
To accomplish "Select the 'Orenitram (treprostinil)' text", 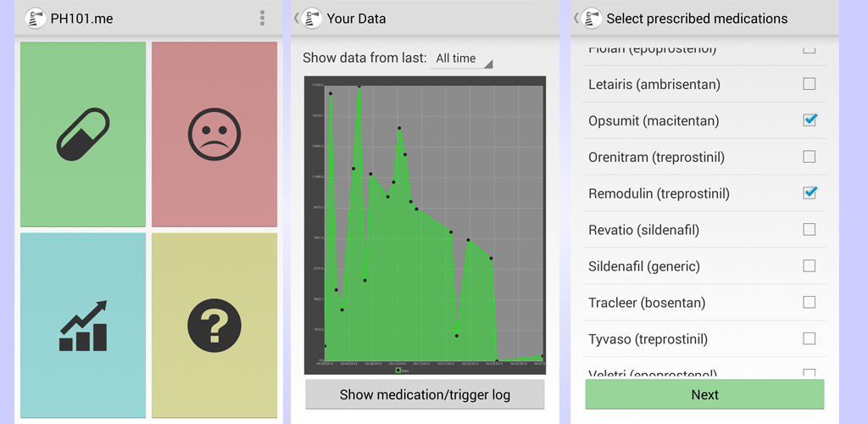I will pyautogui.click(x=657, y=158).
